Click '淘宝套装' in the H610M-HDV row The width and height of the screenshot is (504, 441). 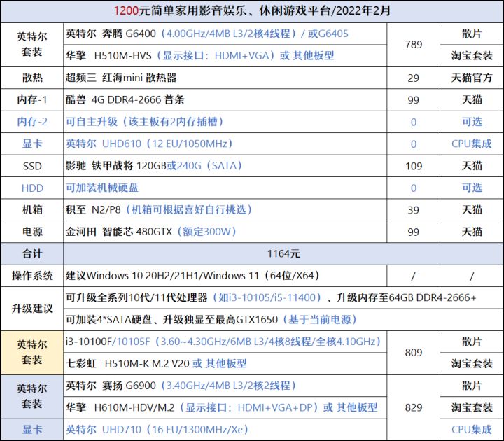pyautogui.click(x=472, y=408)
